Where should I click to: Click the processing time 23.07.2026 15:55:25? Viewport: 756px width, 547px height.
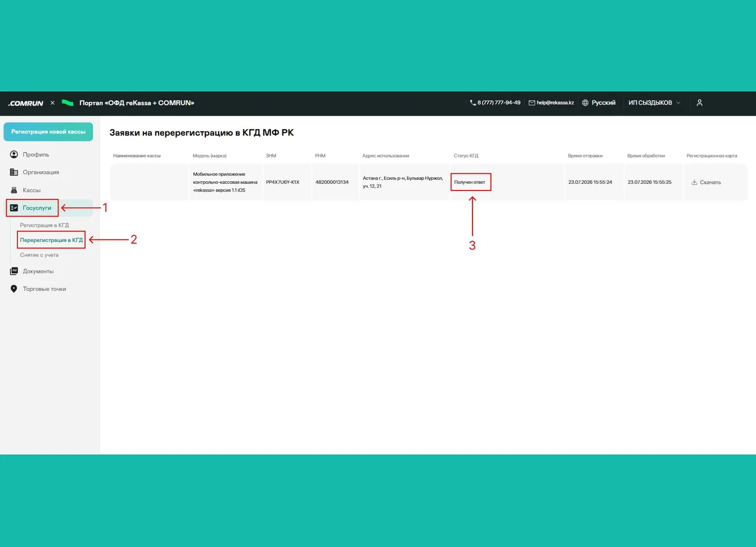tap(649, 182)
